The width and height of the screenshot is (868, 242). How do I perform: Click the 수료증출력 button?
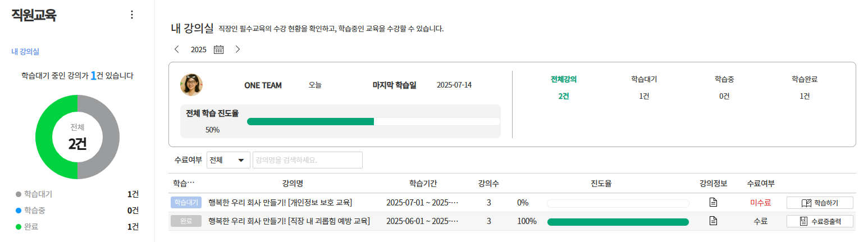click(x=820, y=221)
